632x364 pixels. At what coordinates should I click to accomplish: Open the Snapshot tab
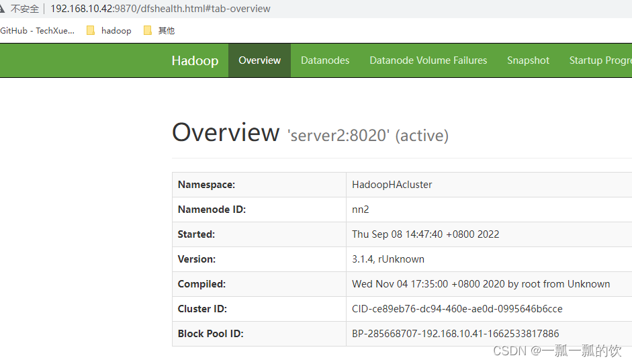528,60
